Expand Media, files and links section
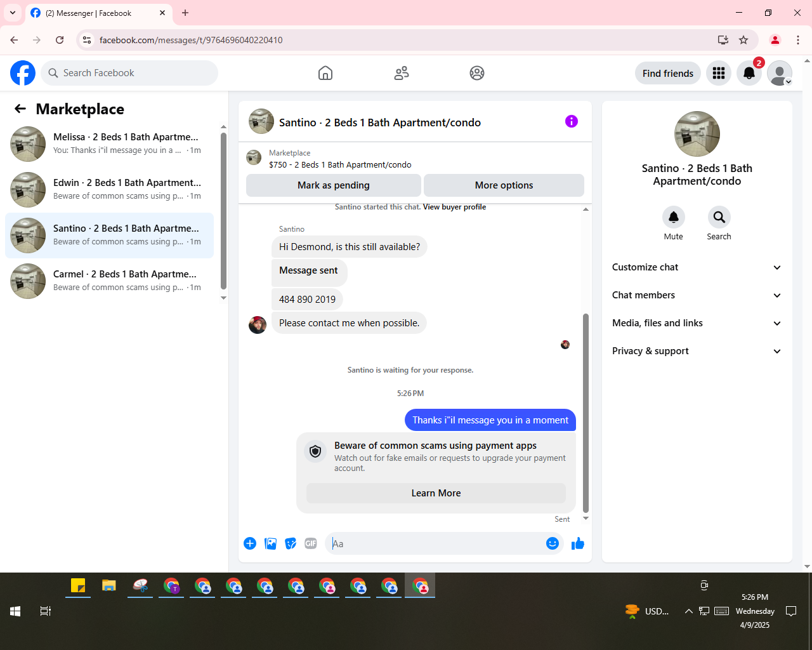This screenshot has width=812, height=650. pos(697,323)
